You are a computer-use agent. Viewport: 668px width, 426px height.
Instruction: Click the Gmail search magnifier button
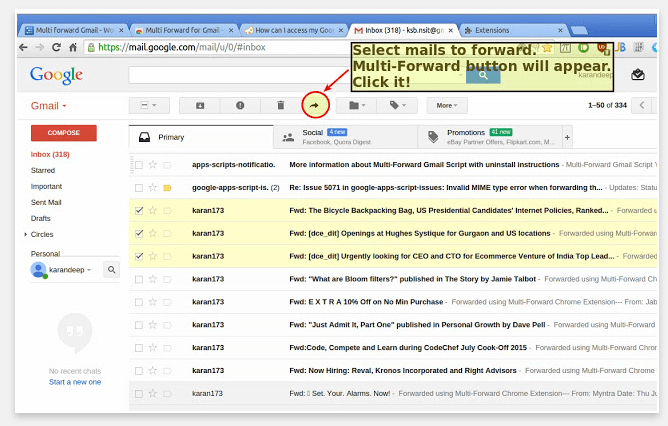click(x=483, y=75)
